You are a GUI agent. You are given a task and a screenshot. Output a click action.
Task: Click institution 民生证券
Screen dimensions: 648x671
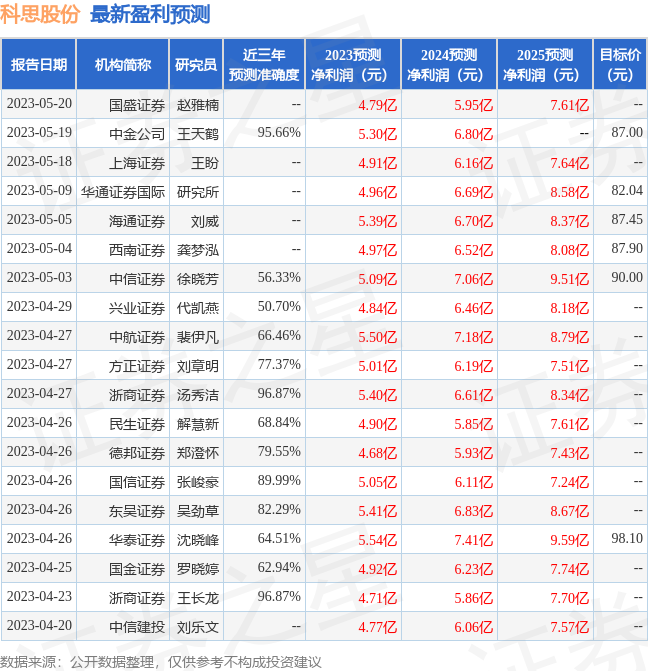137,424
